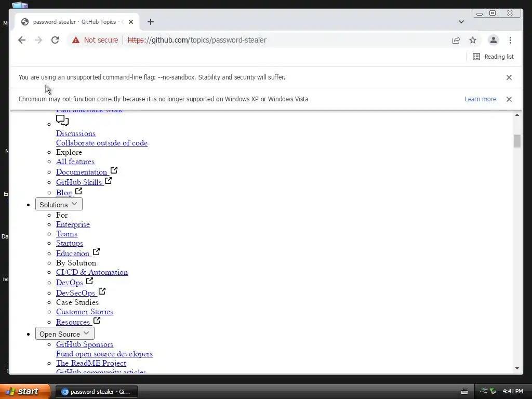This screenshot has width=532, height=399.
Task: Click external link icon beside Blog
Action: click(x=78, y=191)
